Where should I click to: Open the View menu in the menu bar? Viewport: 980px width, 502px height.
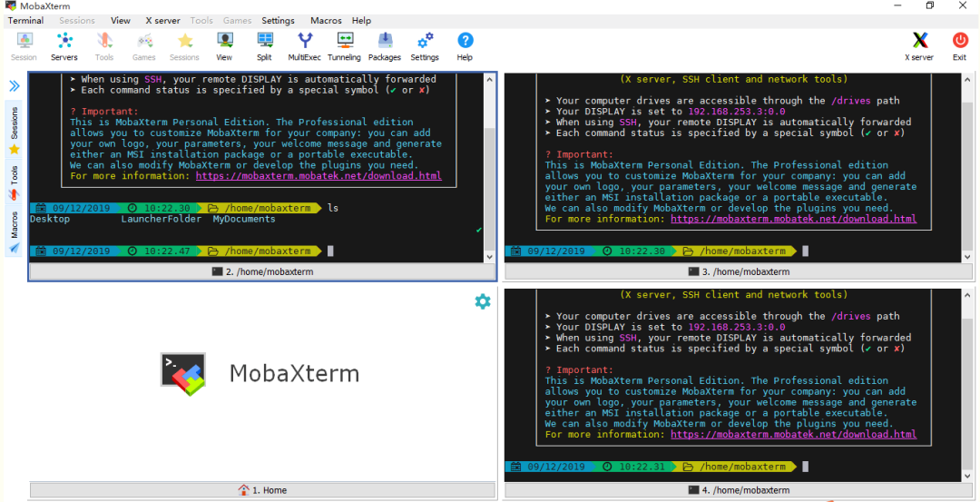point(121,21)
